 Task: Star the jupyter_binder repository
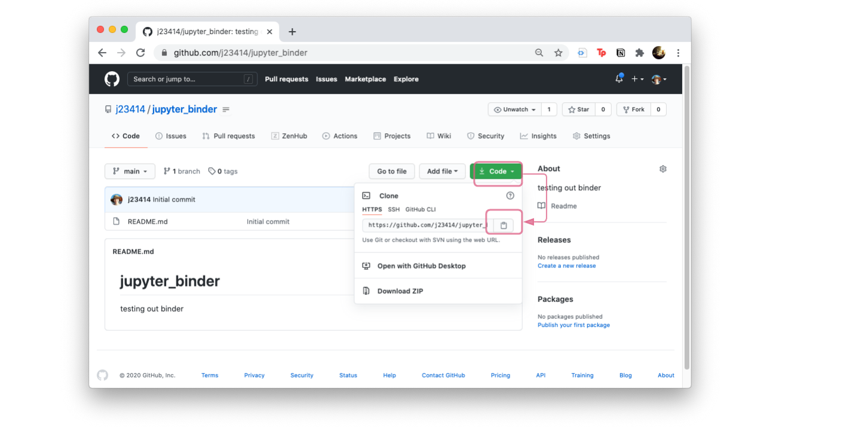578,109
